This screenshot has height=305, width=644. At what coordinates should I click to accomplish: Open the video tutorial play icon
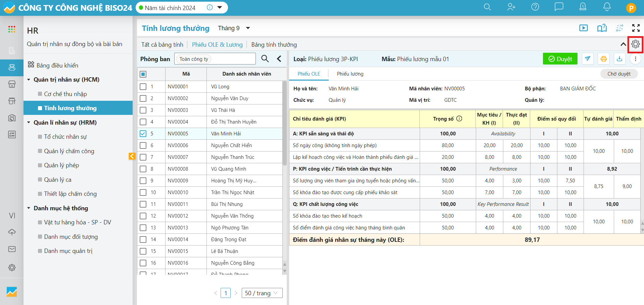coord(583,28)
